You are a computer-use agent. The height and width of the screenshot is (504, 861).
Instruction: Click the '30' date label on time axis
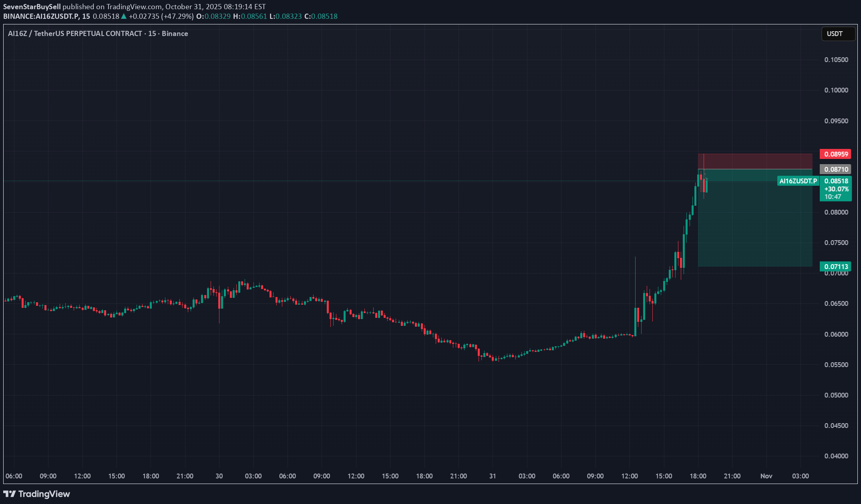click(x=219, y=476)
